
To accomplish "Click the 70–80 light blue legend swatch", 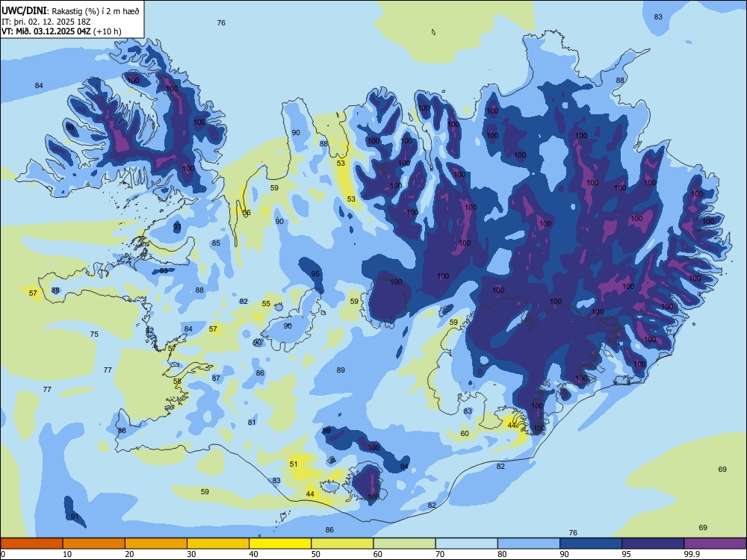I will click(x=467, y=544).
